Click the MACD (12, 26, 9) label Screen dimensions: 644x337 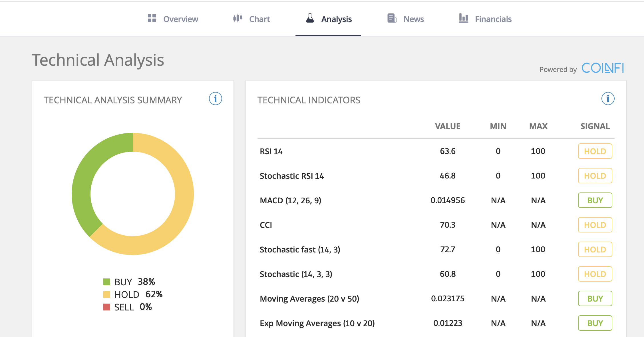(x=291, y=200)
